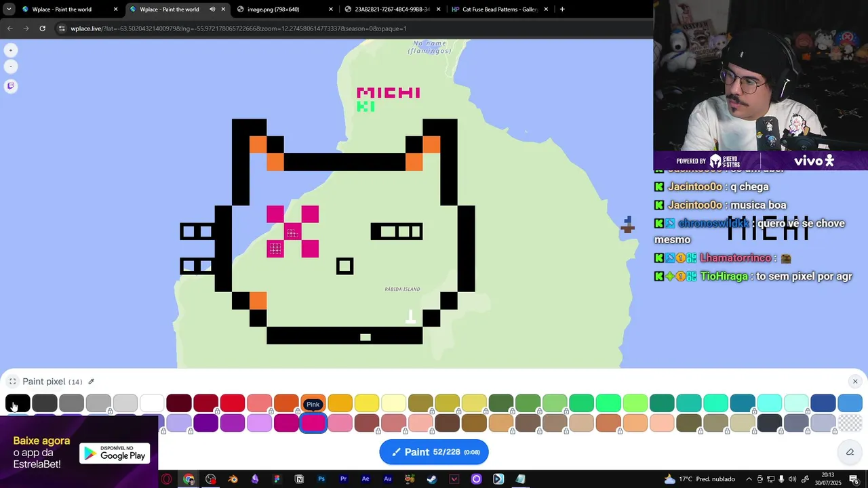Close the Cat Fuse Bead Patterns tab
This screenshot has height=488, width=868.
(x=546, y=9)
